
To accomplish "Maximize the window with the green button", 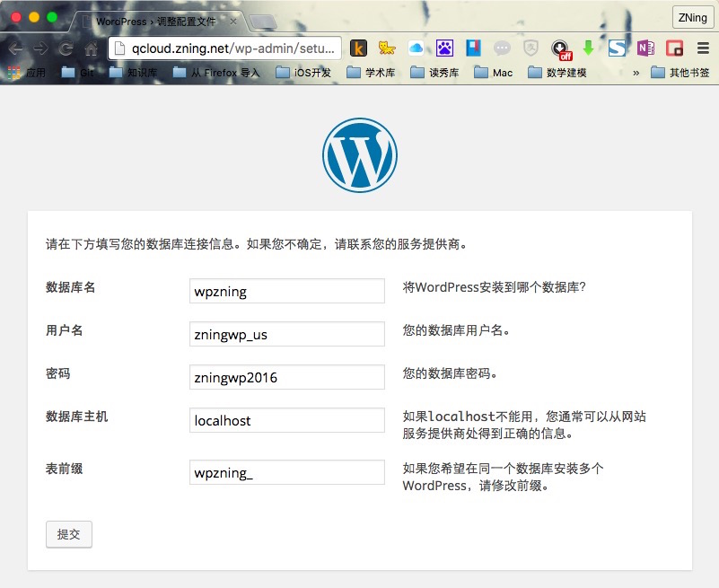I will (x=52, y=17).
